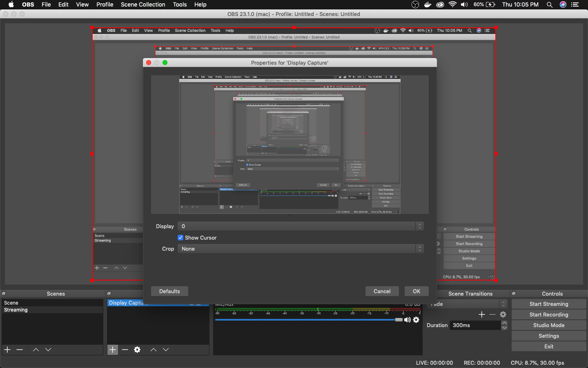Screen dimensions: 588x368
Task: Decrease Duration with the stepper down arrow
Action: pyautogui.click(x=504, y=328)
